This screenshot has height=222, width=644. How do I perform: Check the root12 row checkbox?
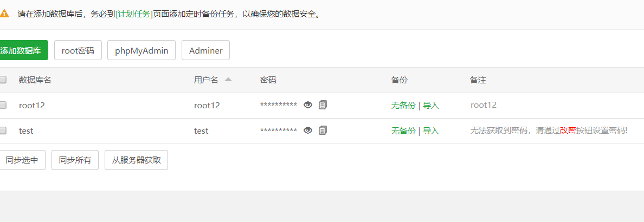click(x=3, y=105)
